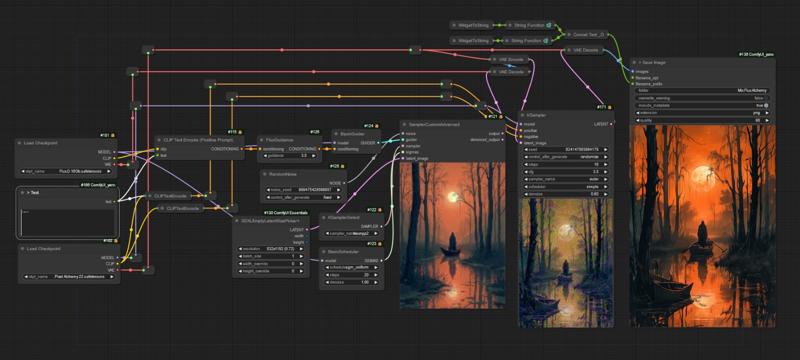Screen dimensions: 800x360
Task: Click the RandomNoise node collapse dot
Action: [x=265, y=174]
